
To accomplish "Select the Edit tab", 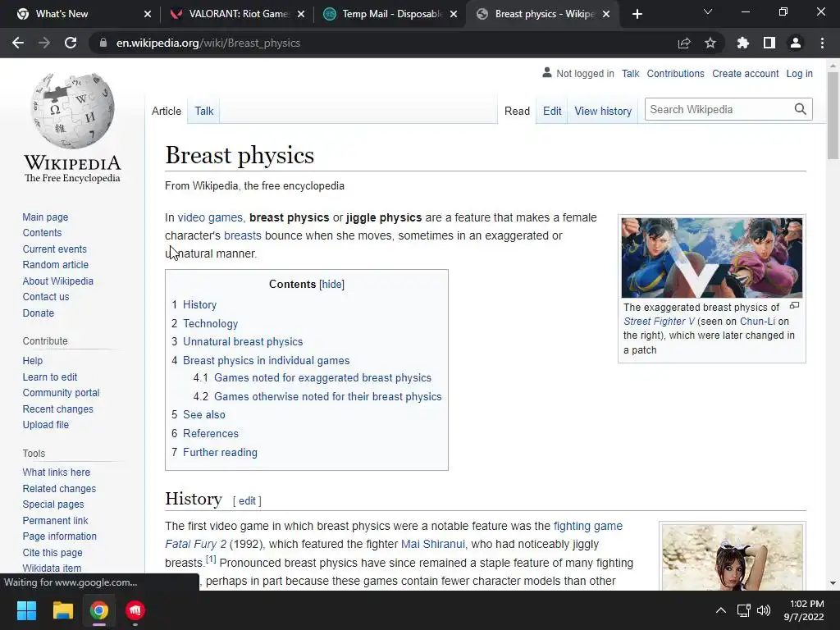I will pos(552,111).
